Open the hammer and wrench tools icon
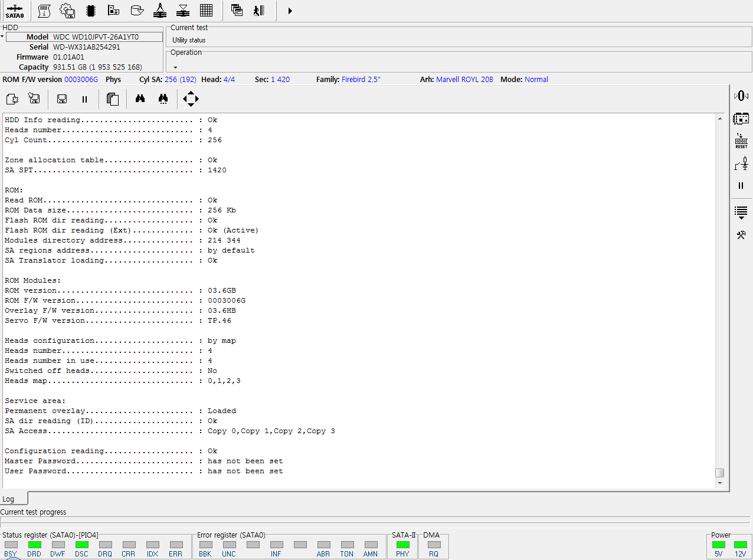 click(x=741, y=235)
